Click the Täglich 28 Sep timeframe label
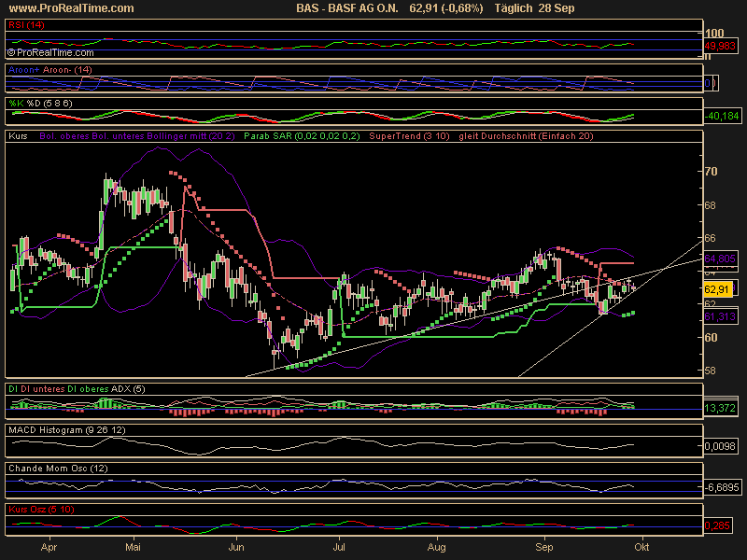The width and height of the screenshot is (747, 560). (x=534, y=8)
